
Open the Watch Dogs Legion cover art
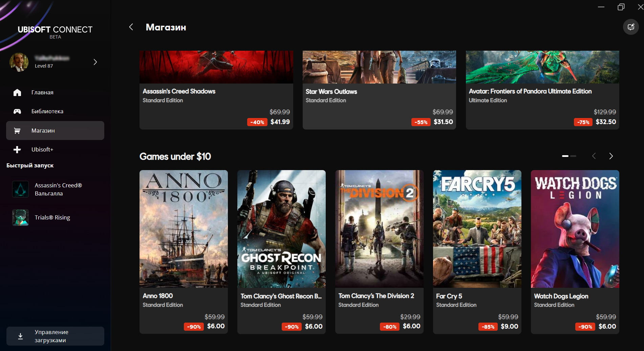pos(575,229)
